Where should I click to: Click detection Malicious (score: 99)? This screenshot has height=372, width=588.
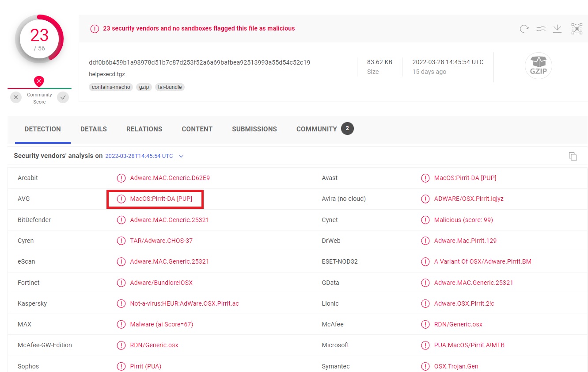pos(463,220)
